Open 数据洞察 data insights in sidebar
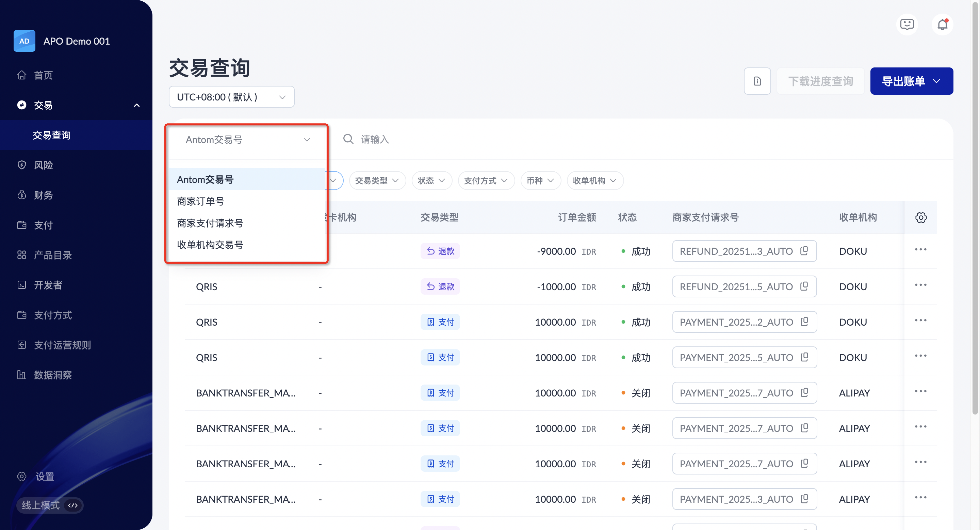 [x=52, y=375]
